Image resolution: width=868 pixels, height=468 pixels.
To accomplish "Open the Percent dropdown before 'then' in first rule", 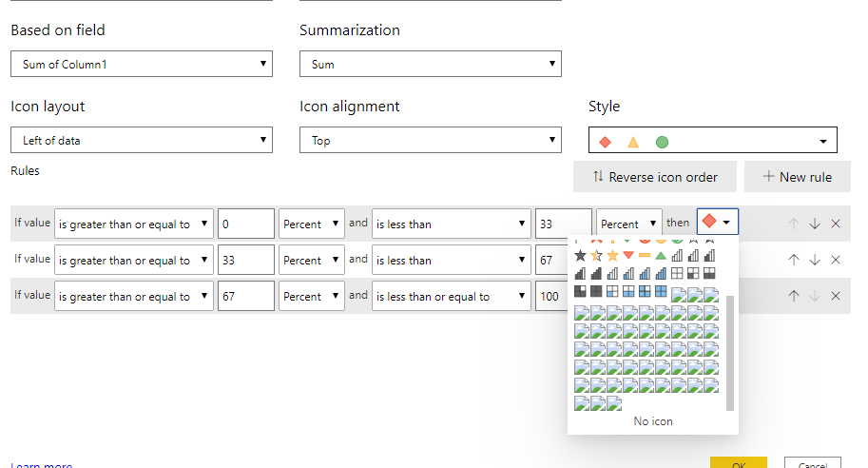I will pos(628,224).
